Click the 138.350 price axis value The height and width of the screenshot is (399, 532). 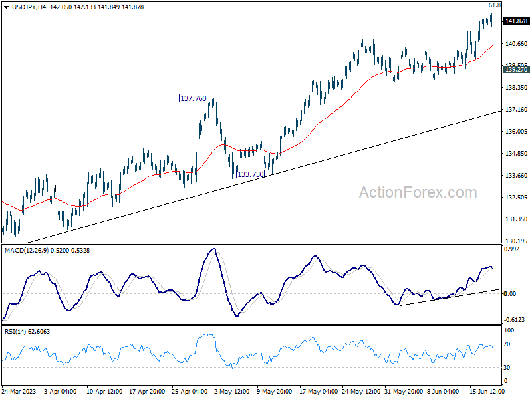(517, 88)
